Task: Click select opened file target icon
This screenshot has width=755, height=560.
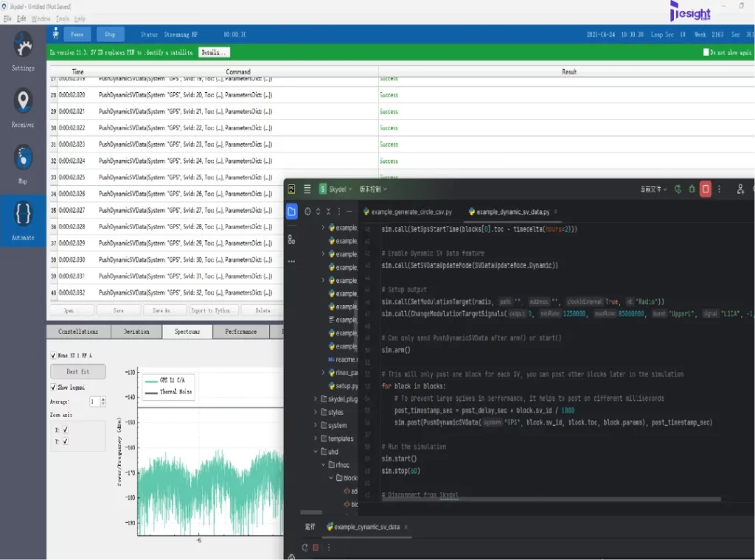Action: tap(307, 211)
